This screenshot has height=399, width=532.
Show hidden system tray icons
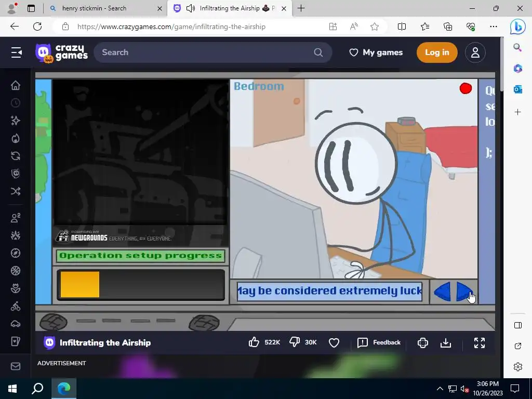click(440, 389)
